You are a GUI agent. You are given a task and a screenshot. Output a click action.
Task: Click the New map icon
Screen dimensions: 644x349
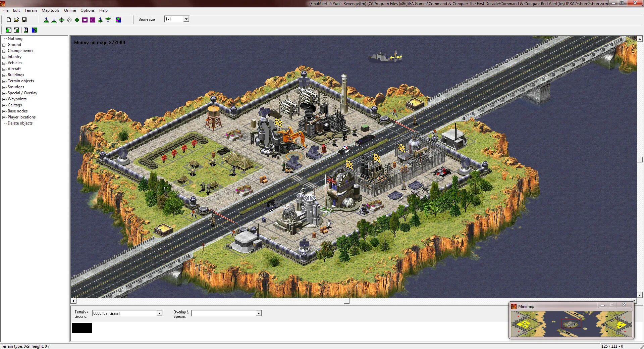pyautogui.click(x=9, y=20)
